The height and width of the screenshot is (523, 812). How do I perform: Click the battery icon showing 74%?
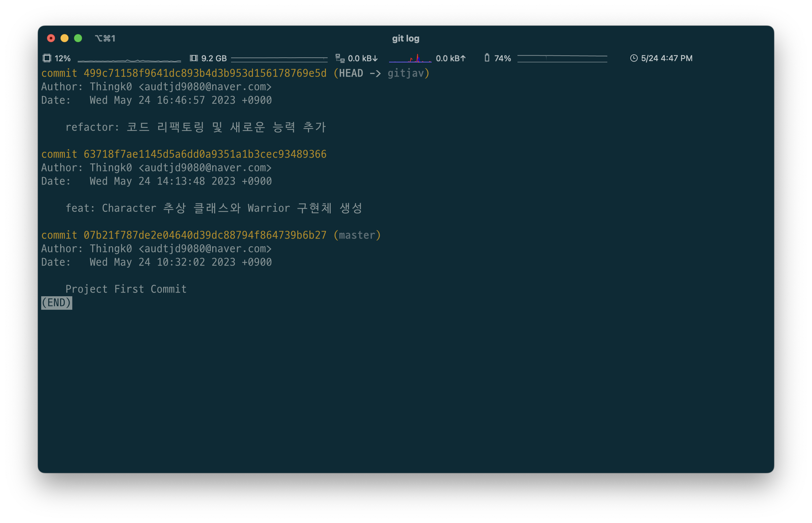click(x=487, y=58)
